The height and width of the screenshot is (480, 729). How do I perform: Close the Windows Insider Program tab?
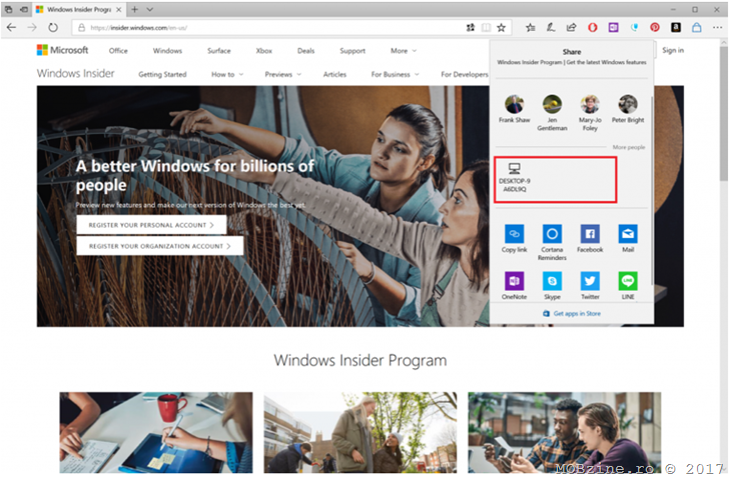[119, 9]
